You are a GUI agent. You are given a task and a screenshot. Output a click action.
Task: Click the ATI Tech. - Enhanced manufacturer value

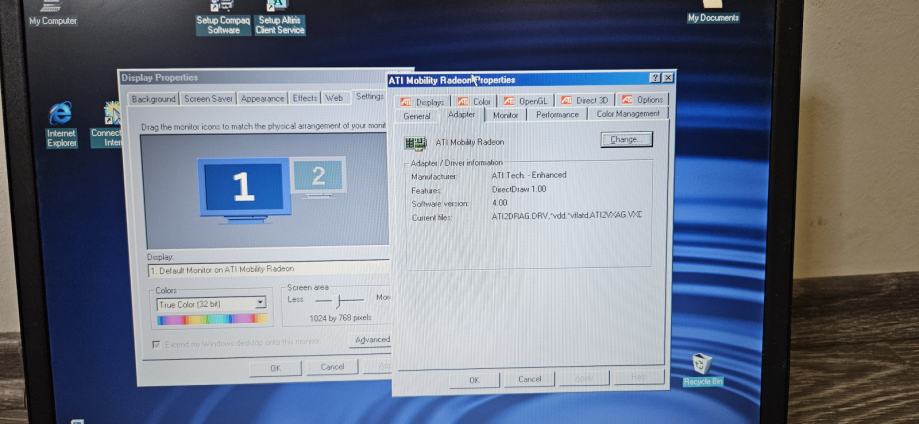[529, 175]
